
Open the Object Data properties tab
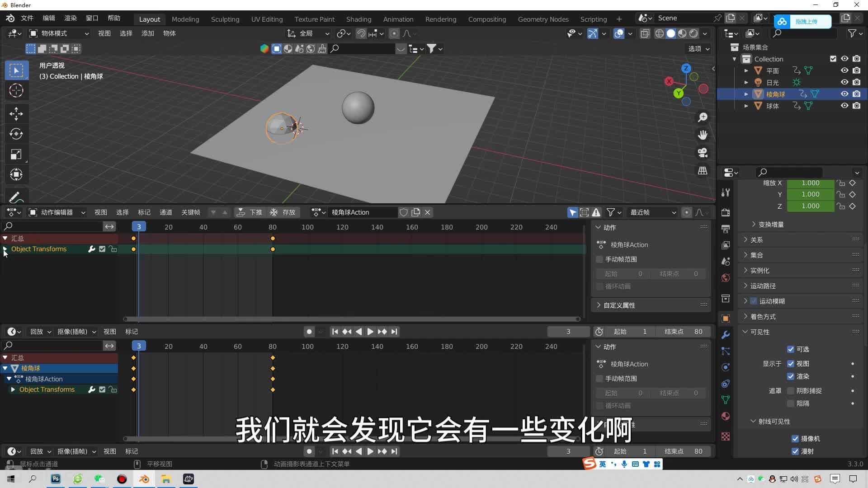tap(726, 400)
